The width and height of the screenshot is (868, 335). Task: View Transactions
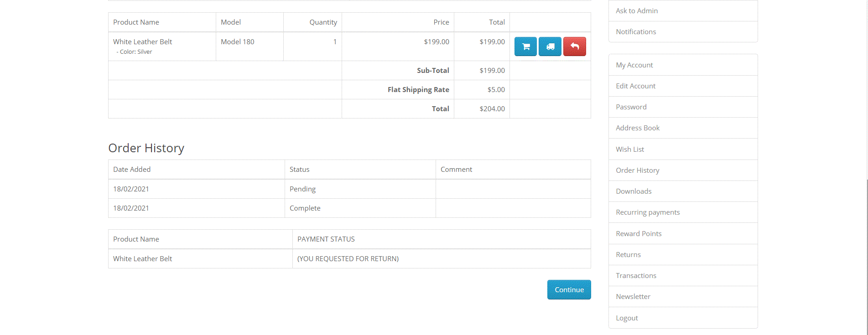tap(636, 275)
